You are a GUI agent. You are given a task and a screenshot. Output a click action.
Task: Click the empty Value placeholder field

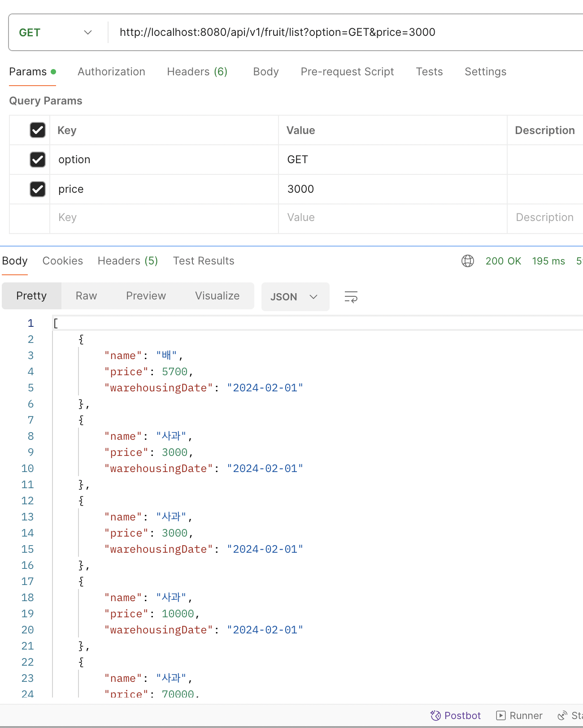tap(393, 218)
